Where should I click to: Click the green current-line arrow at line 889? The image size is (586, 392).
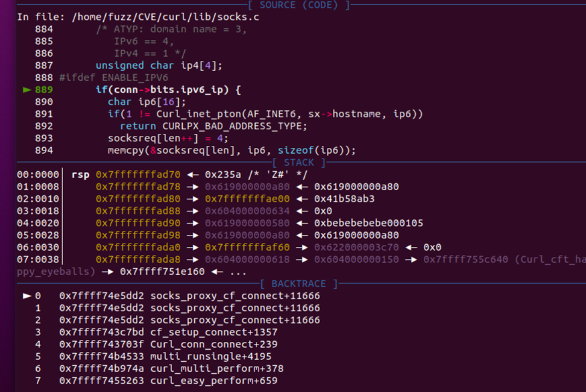click(x=27, y=90)
